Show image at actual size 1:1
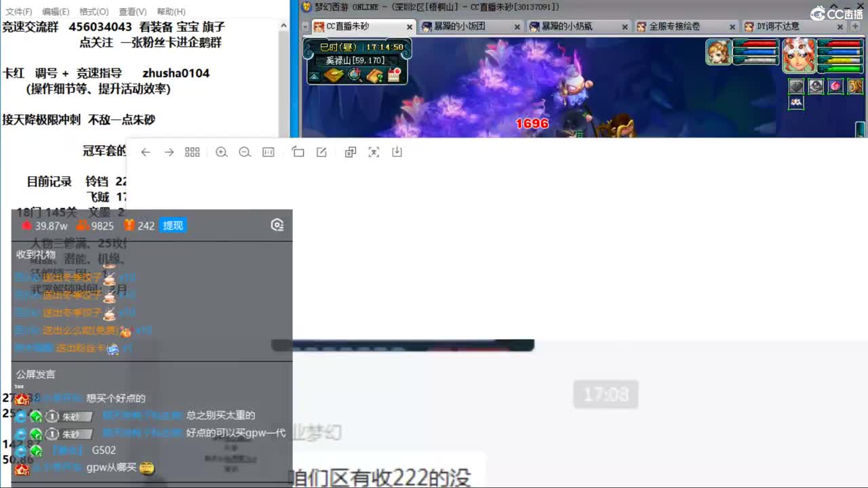The width and height of the screenshot is (868, 488). [269, 152]
